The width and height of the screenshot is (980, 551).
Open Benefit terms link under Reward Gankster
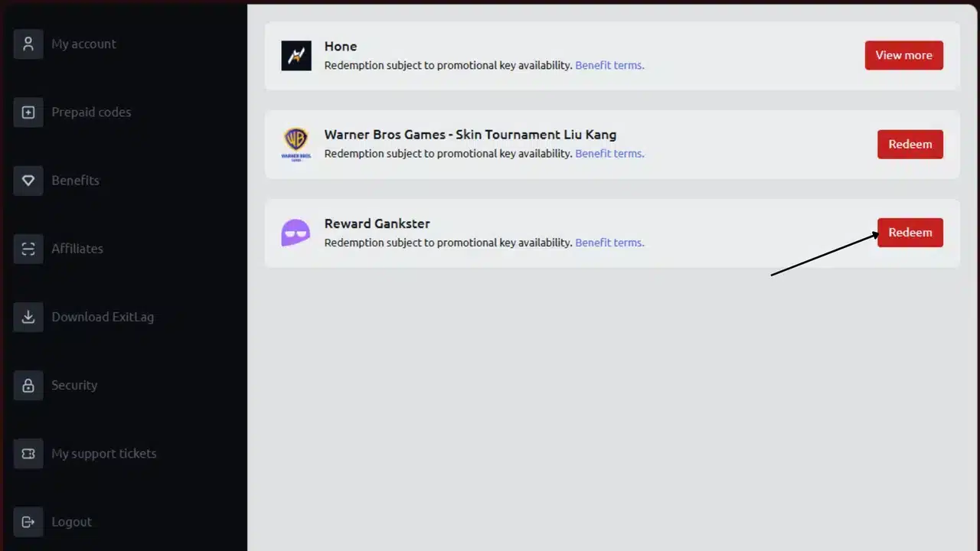tap(609, 243)
